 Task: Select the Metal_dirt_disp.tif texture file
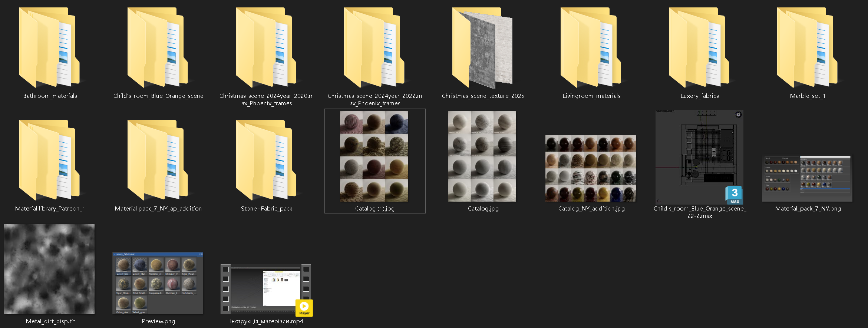(49, 269)
